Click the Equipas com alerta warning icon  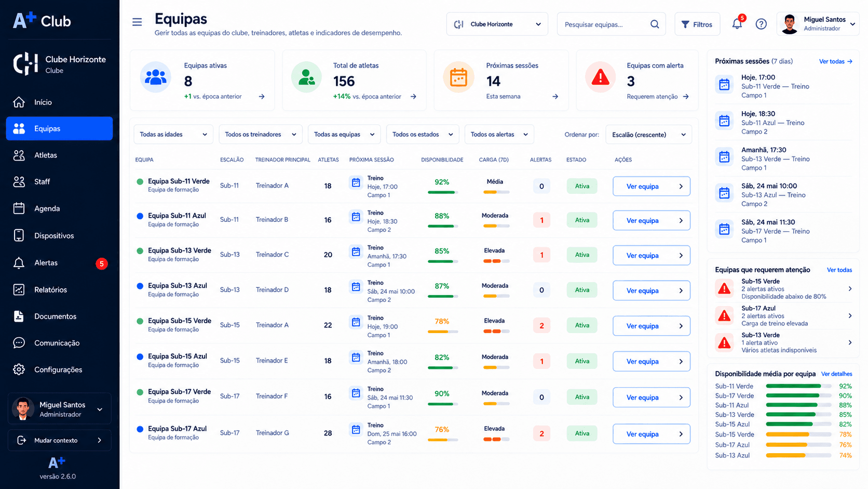click(601, 77)
